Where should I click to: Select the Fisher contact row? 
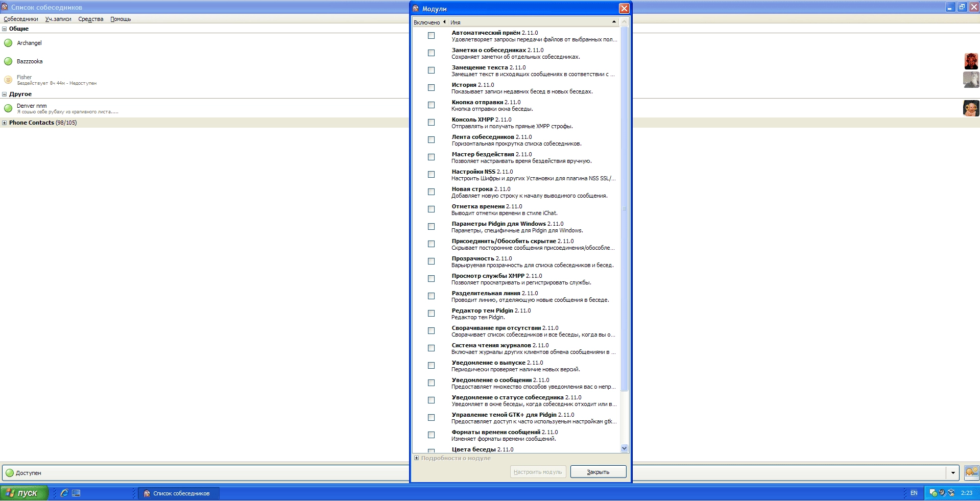490,80
